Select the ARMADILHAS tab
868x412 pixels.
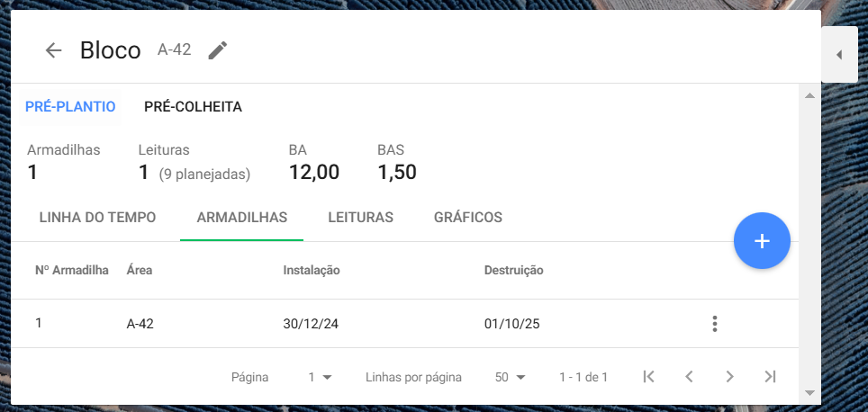[x=241, y=218]
